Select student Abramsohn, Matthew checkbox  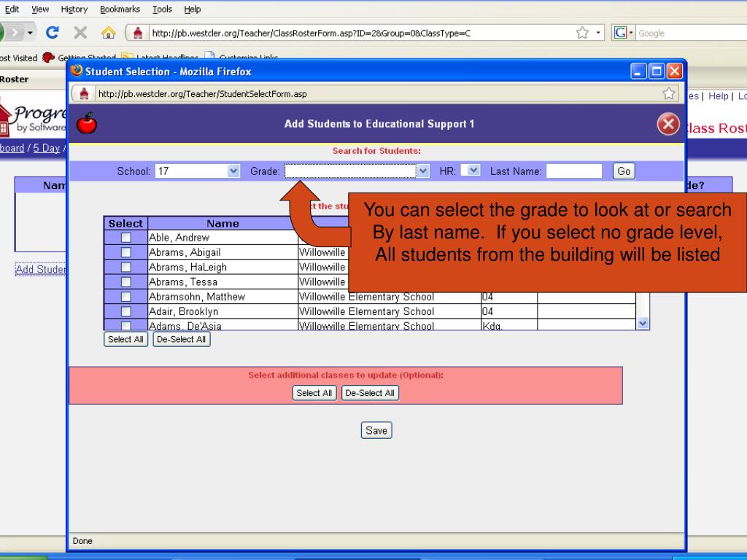coord(125,296)
